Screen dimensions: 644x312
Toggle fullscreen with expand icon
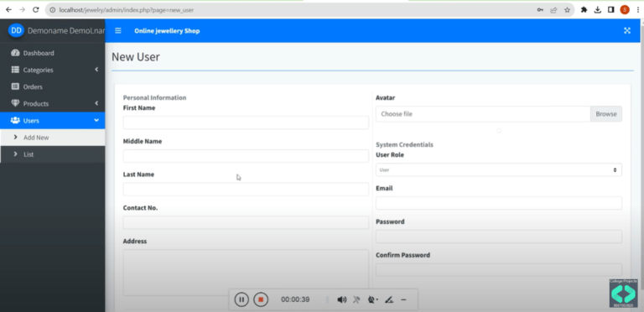(627, 31)
